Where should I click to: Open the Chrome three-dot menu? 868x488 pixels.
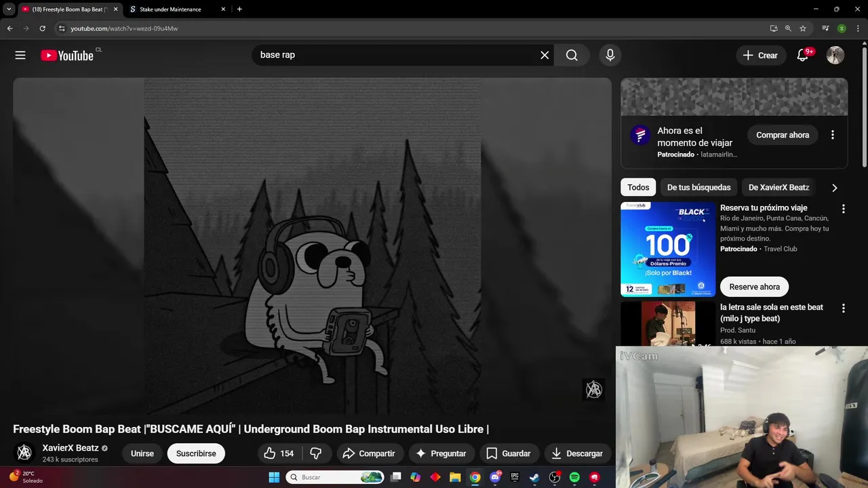tap(858, 28)
